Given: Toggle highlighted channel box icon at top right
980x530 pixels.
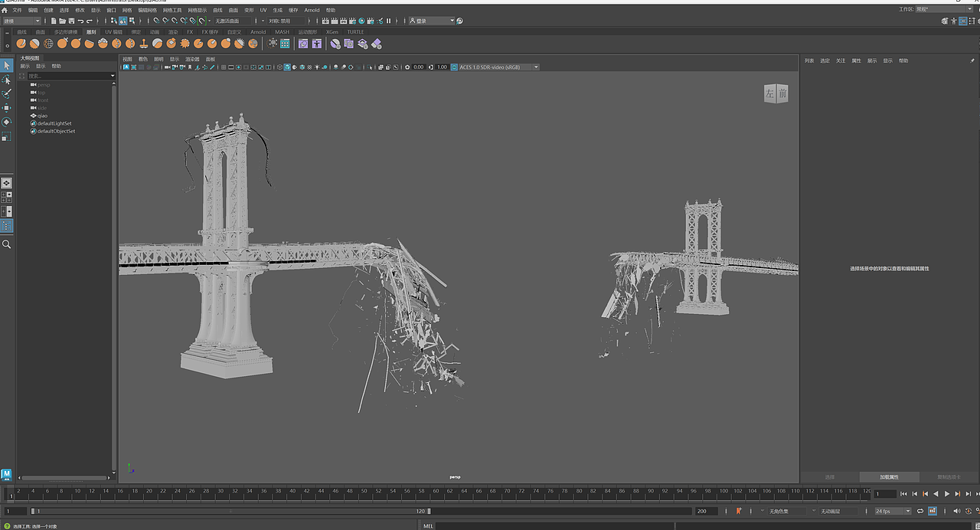Looking at the screenshot, I should [x=963, y=21].
